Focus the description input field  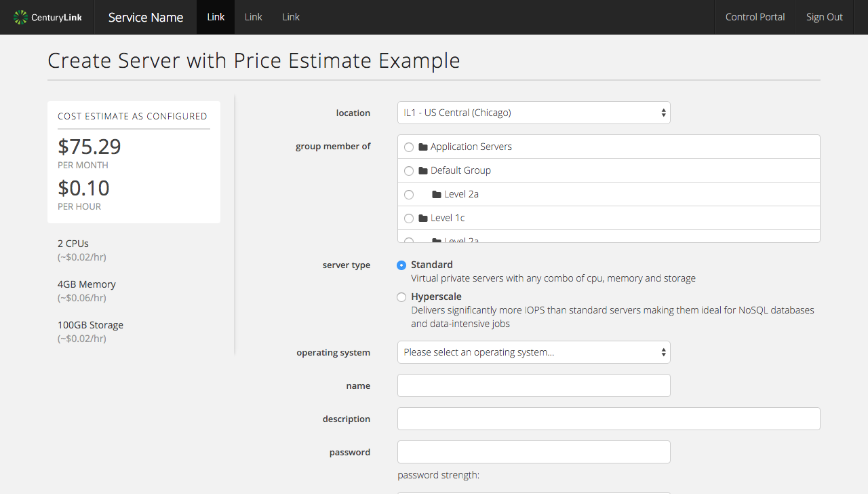tap(609, 419)
